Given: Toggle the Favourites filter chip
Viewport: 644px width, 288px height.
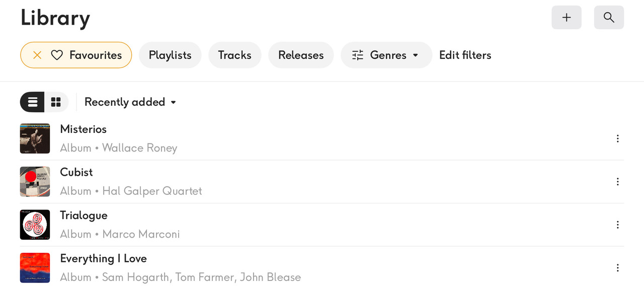Looking at the screenshot, I should (x=76, y=55).
